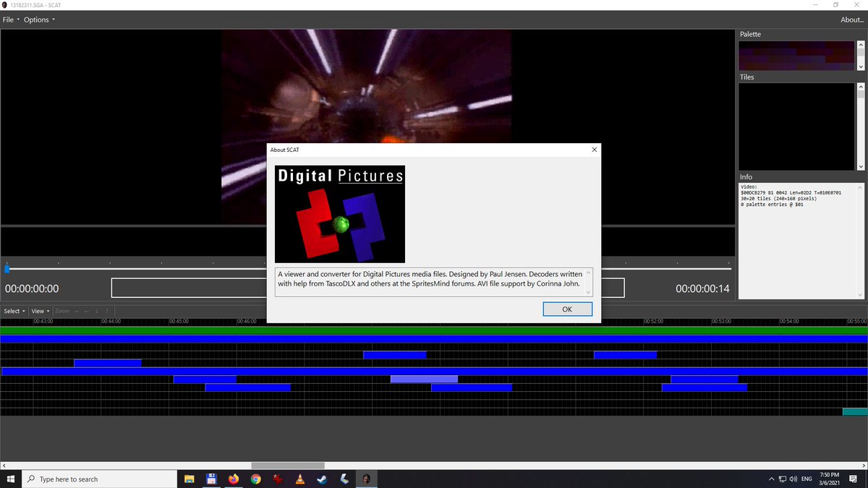The width and height of the screenshot is (868, 488).
Task: Click the Digital Pictures logo image
Action: [x=340, y=214]
